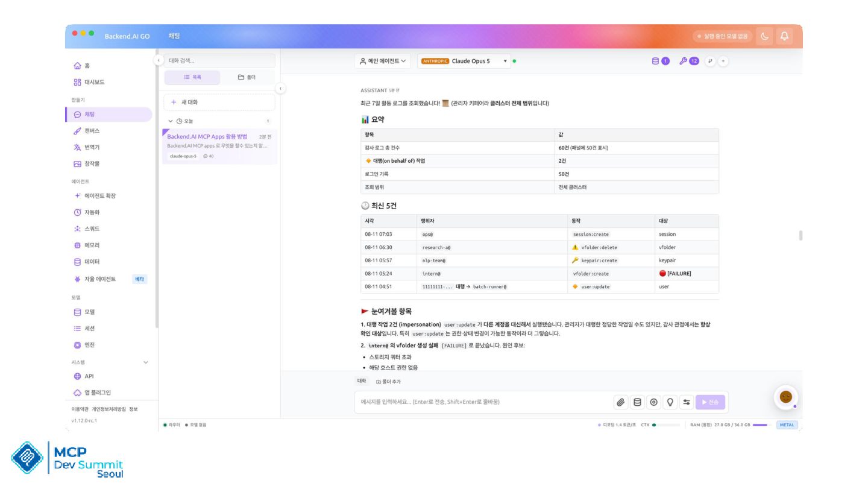Image resolution: width=868 pixels, height=489 pixels.
Task: Click the database icon in message toolbar
Action: click(637, 402)
